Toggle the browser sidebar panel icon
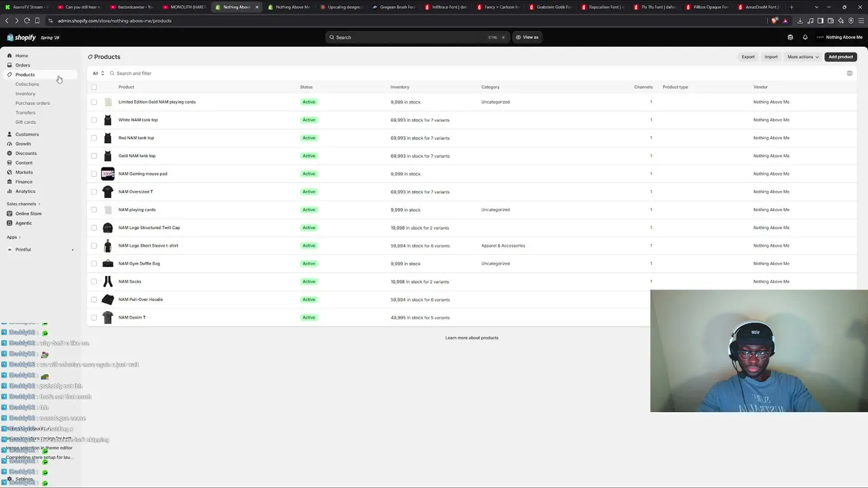Screen dimensions: 868x488 pos(820,20)
